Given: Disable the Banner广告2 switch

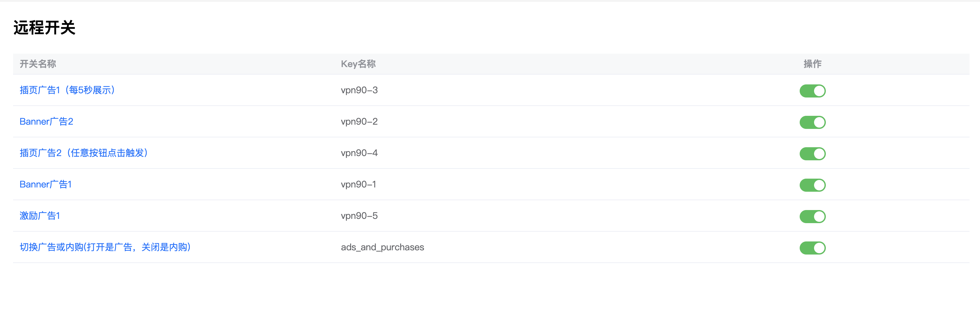Looking at the screenshot, I should (812, 122).
